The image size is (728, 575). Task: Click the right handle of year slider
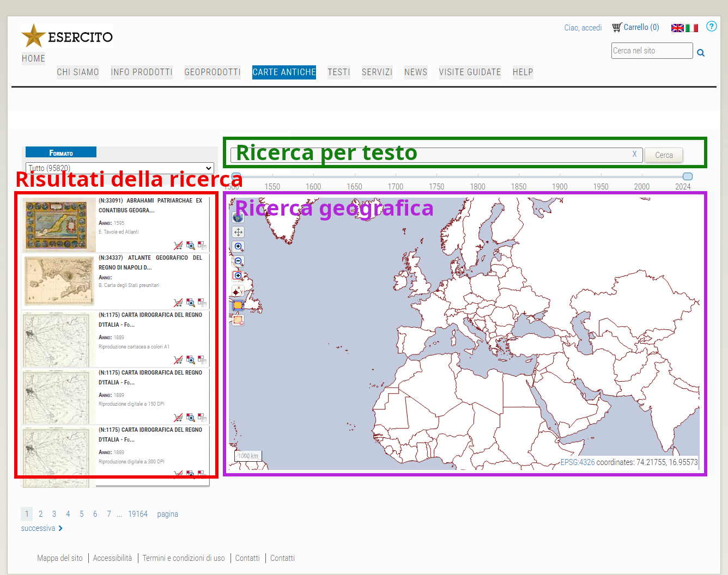click(687, 176)
